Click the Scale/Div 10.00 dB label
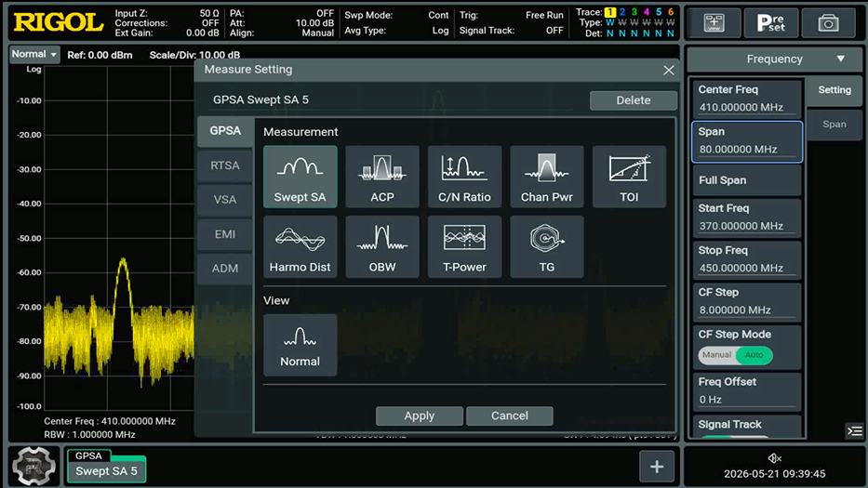The image size is (868, 488). tap(194, 55)
